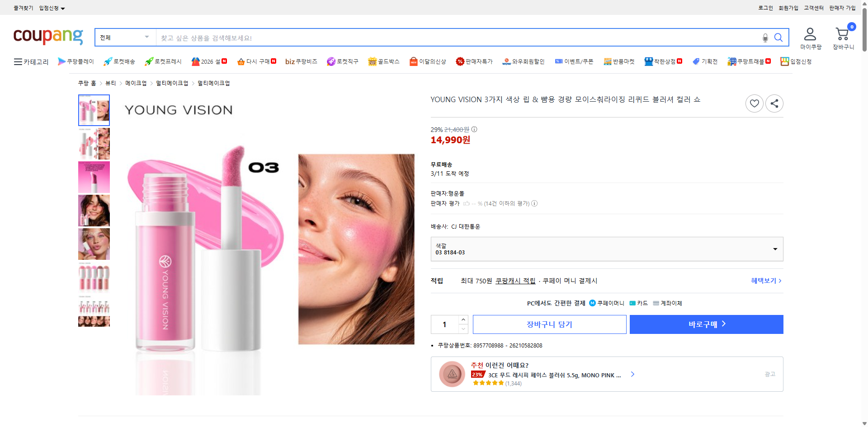Expand the 입점신청 dropdown at top left

click(53, 8)
